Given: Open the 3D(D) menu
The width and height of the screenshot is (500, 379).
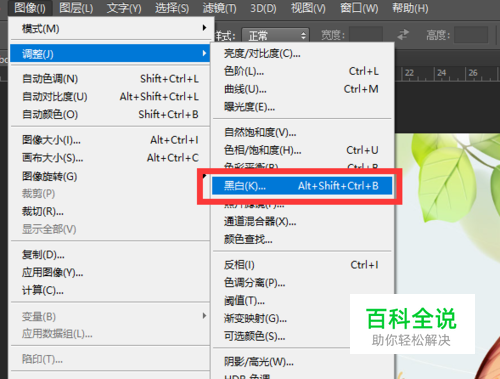Looking at the screenshot, I should click(263, 8).
